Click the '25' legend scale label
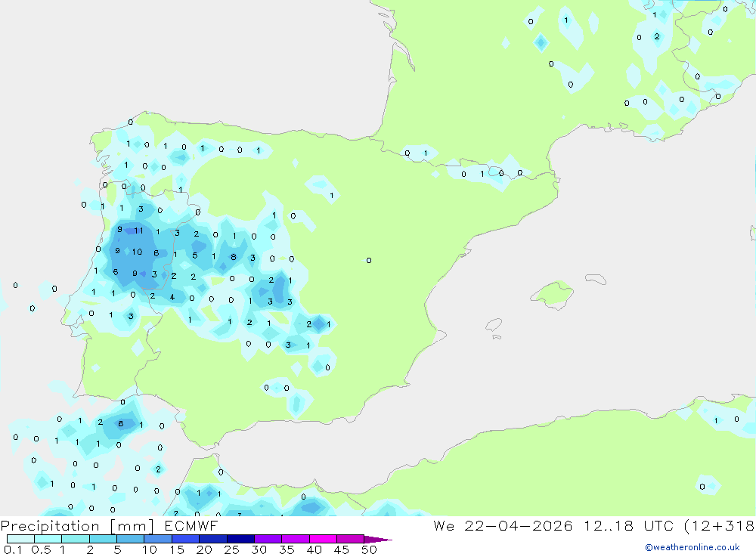756x554 pixels. click(x=231, y=549)
